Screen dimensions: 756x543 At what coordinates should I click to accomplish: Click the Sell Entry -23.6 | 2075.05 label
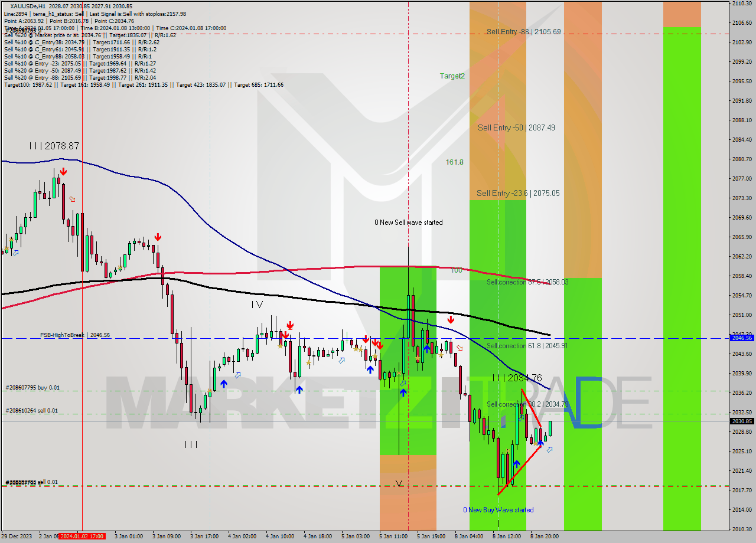(x=518, y=193)
